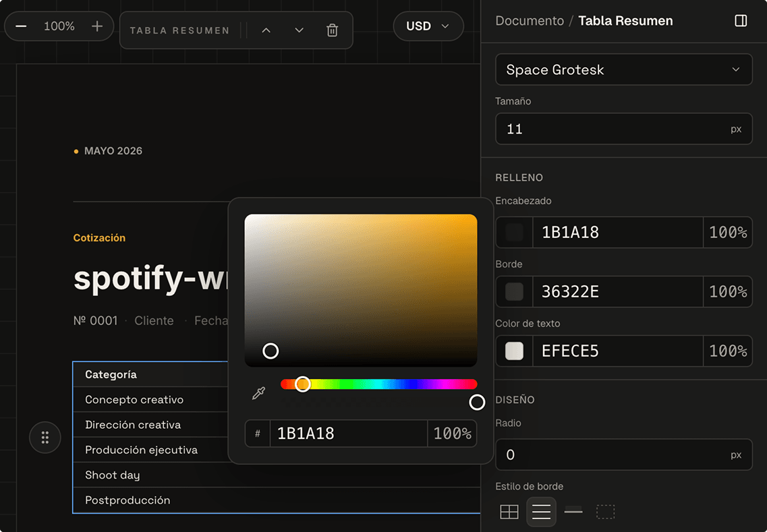The image size is (767, 532).
Task: Click the Cotización label
Action: (x=99, y=237)
